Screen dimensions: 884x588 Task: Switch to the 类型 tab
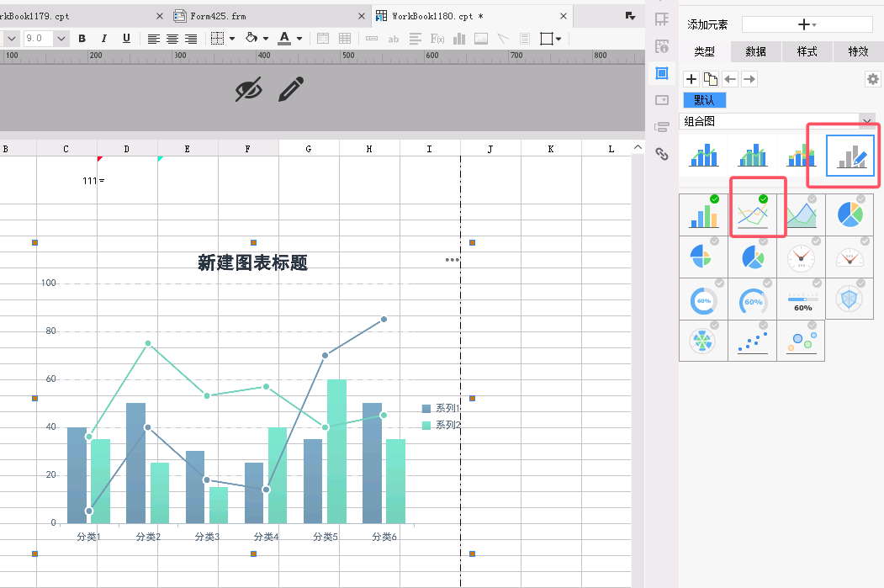coord(705,51)
